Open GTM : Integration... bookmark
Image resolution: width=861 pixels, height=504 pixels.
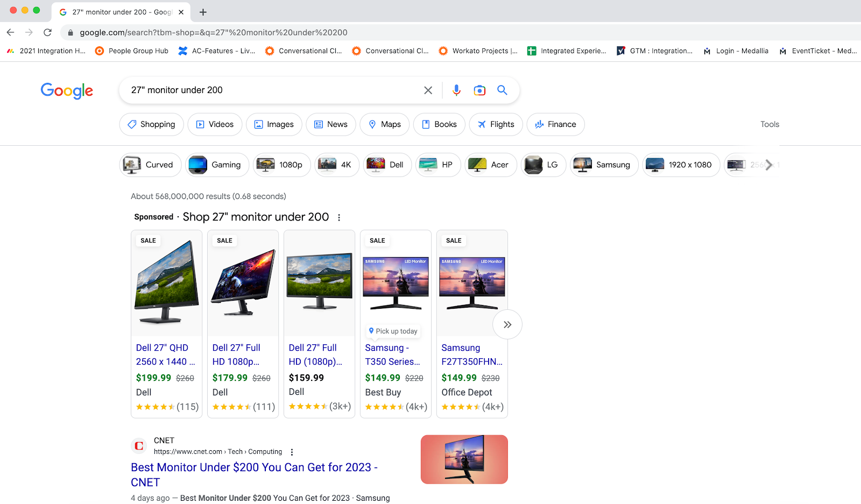[654, 51]
